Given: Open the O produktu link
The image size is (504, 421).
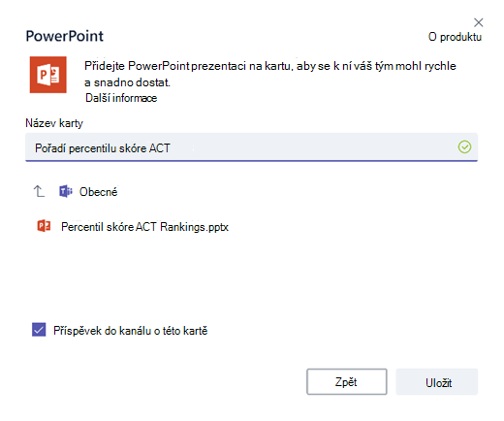Looking at the screenshot, I should [455, 37].
